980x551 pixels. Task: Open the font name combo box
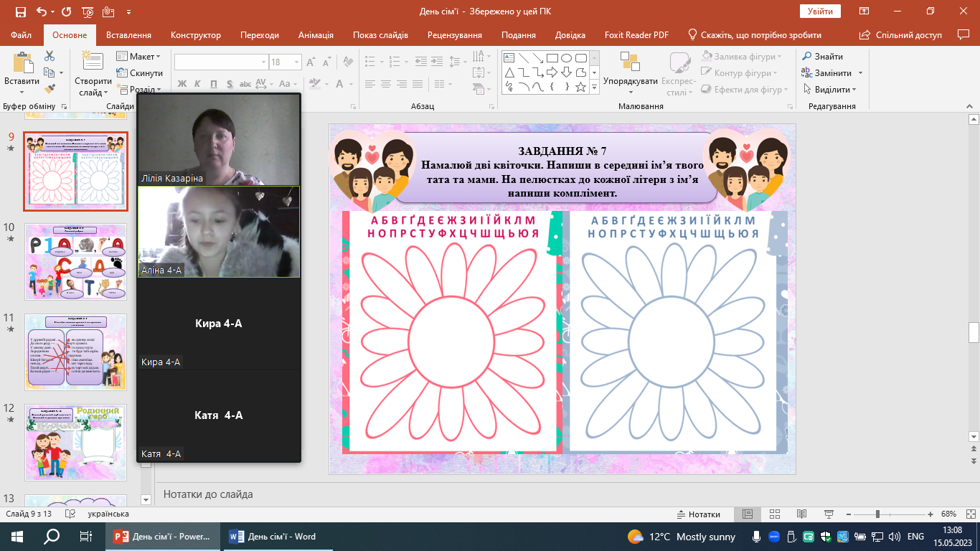221,62
